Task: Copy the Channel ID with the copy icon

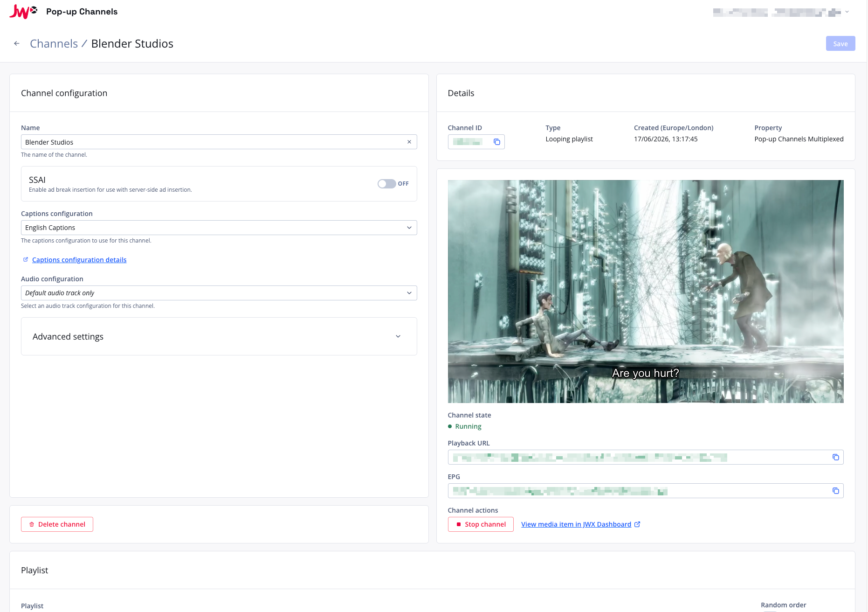Action: coord(497,142)
